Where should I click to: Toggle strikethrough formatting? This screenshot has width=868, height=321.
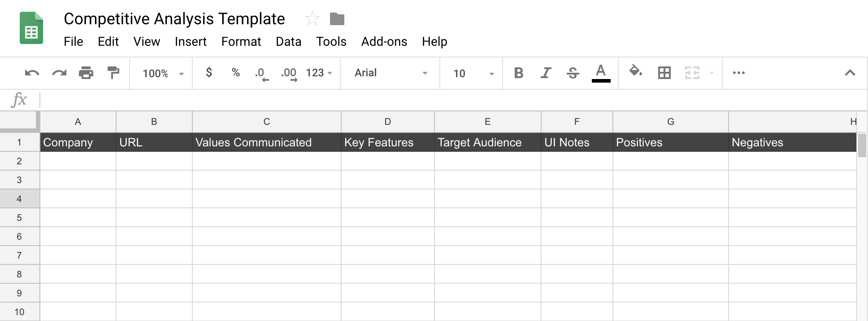pos(573,73)
